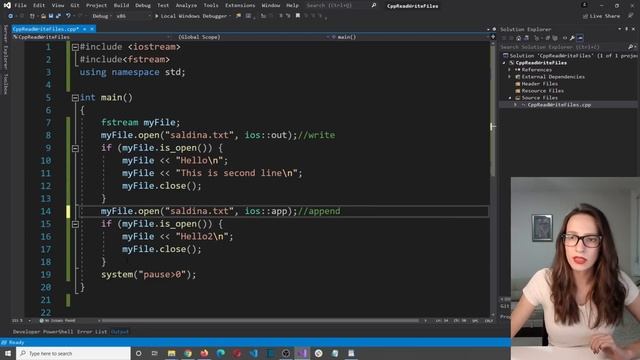640x360 pixels.
Task: Open the File menu
Action: pos(20,6)
